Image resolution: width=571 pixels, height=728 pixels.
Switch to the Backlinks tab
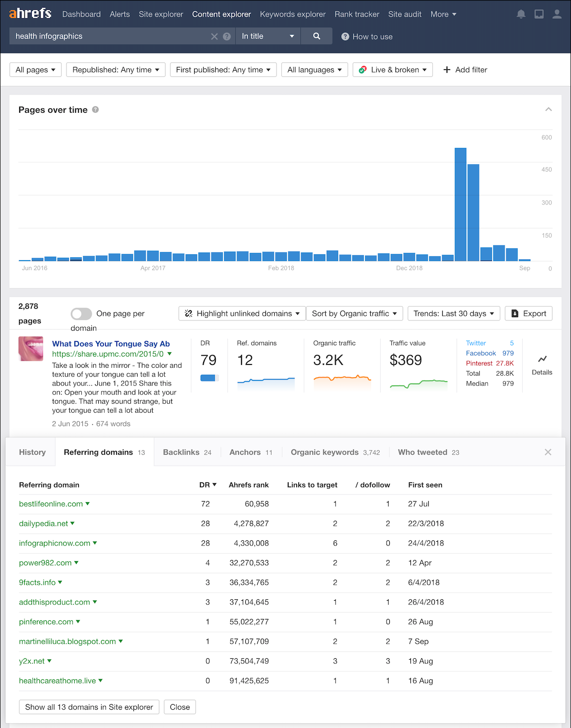click(x=187, y=452)
